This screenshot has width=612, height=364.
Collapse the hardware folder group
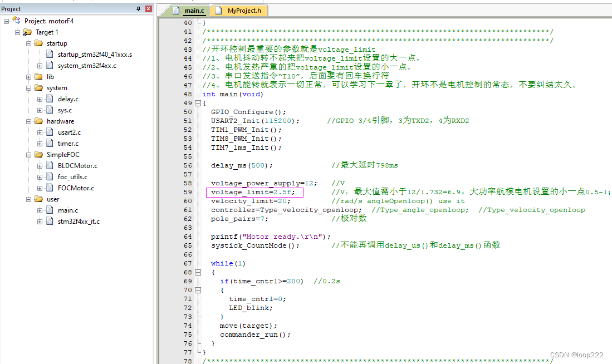click(x=28, y=121)
